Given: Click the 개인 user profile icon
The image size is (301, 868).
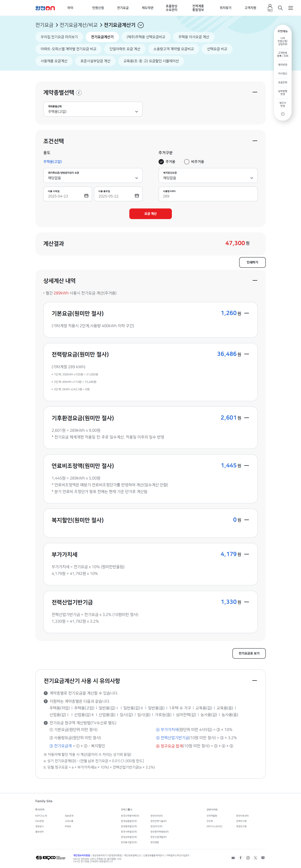Looking at the screenshot, I should tap(270, 8).
